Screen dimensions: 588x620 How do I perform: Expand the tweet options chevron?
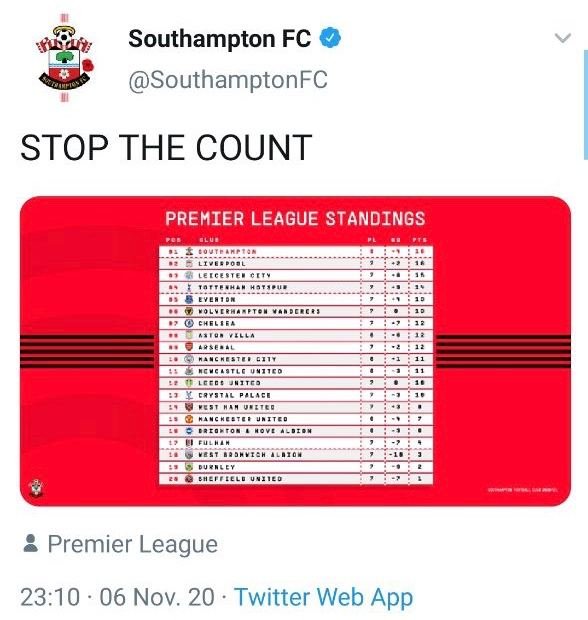click(563, 38)
